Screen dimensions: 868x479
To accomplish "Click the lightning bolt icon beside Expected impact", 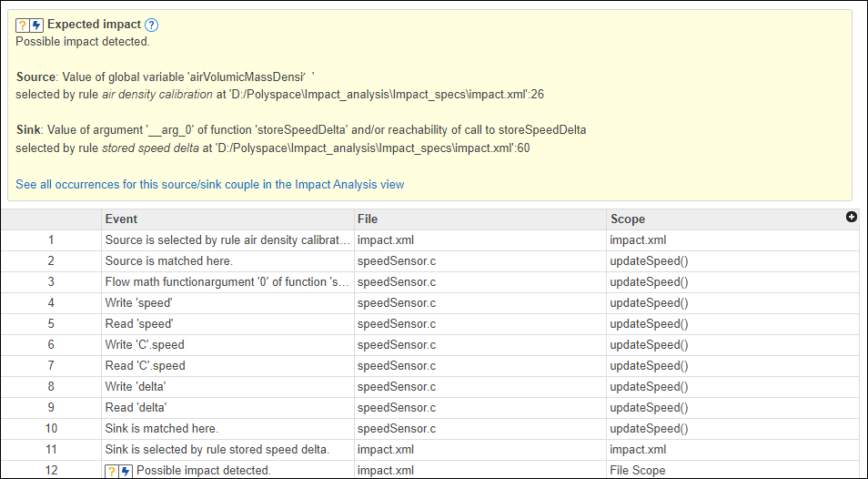I will (x=36, y=25).
